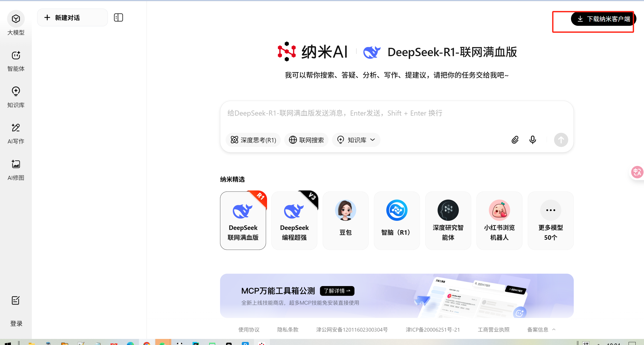Open 智能体 in left sidebar
This screenshot has width=644, height=345.
[x=16, y=61]
